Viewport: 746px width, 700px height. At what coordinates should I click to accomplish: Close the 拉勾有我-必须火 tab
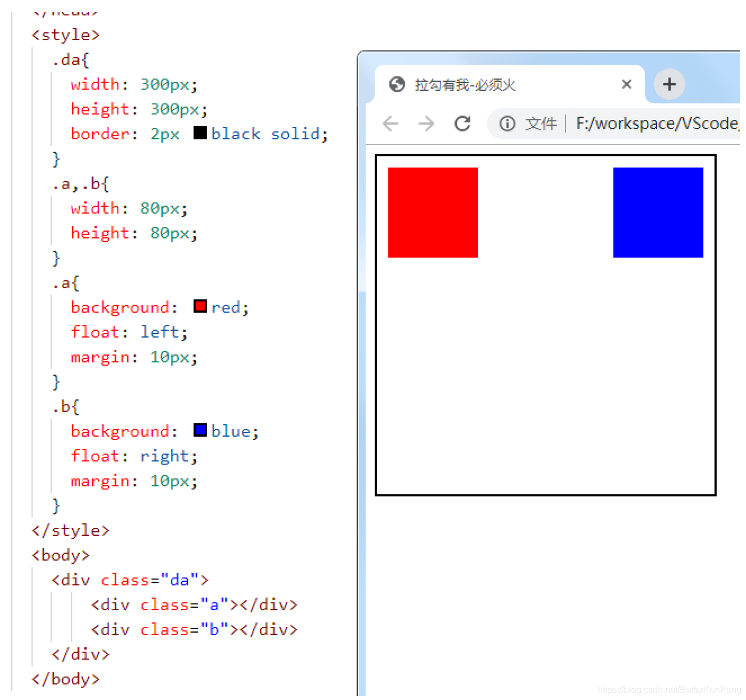(x=627, y=84)
